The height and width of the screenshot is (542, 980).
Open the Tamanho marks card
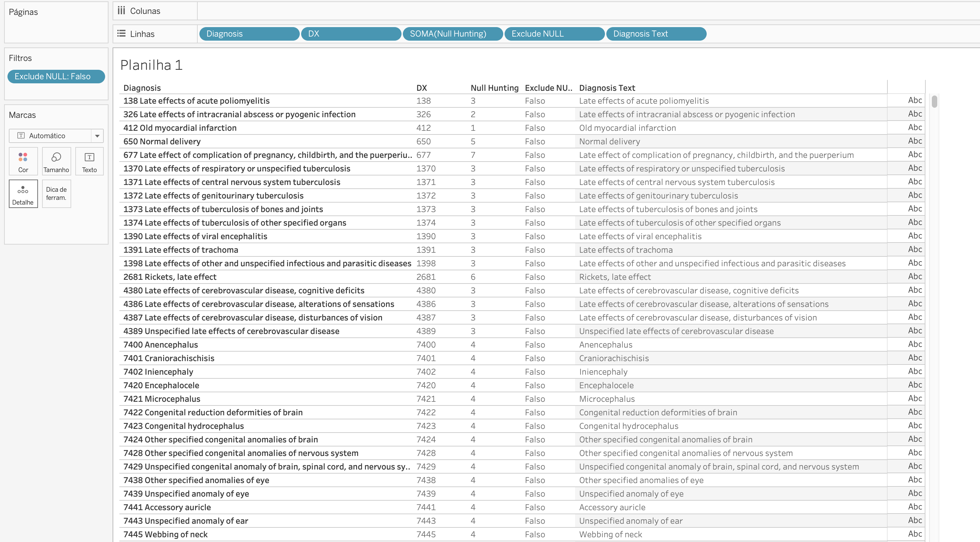pyautogui.click(x=56, y=161)
